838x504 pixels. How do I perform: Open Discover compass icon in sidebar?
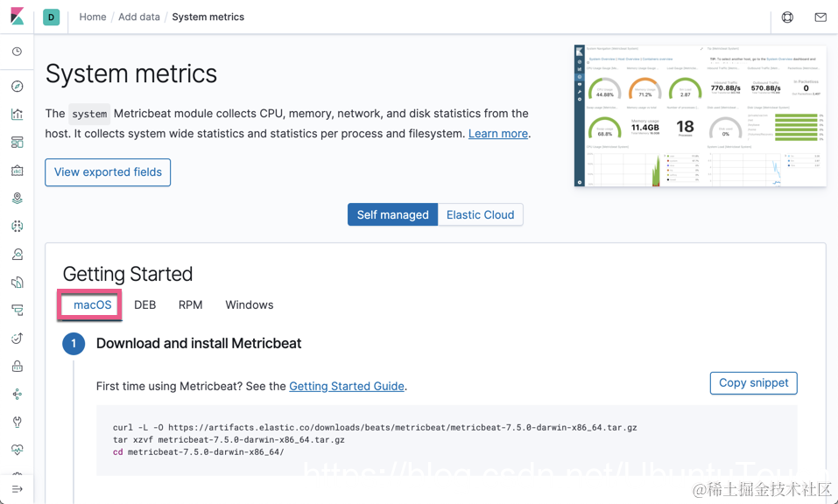pos(18,87)
